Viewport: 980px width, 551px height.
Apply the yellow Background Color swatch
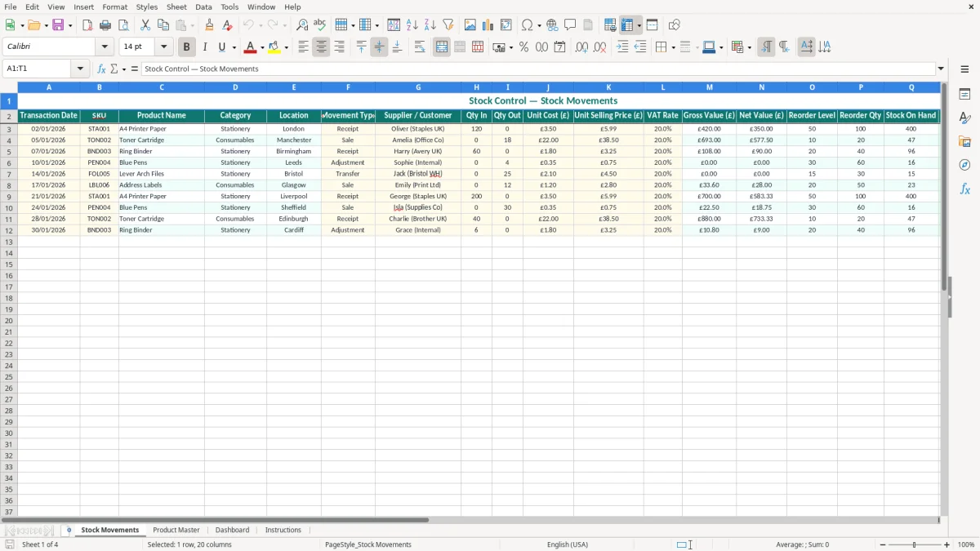pyautogui.click(x=275, y=47)
